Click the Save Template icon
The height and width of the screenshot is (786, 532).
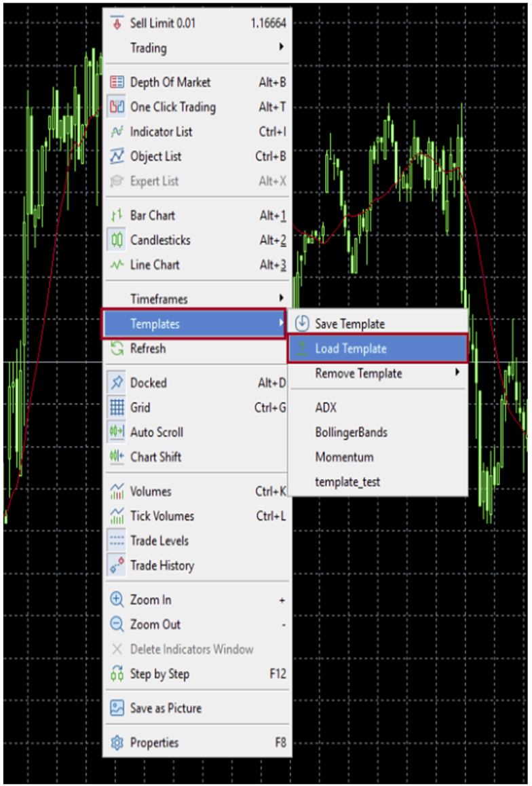tap(302, 324)
